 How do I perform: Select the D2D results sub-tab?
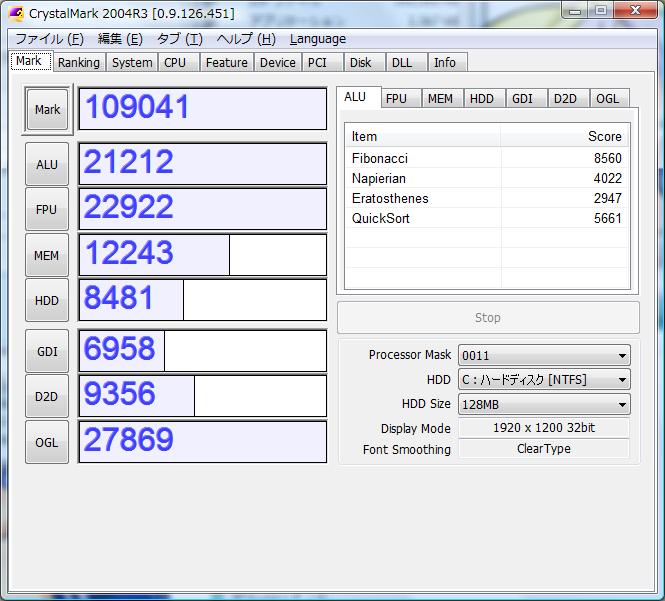[568, 98]
